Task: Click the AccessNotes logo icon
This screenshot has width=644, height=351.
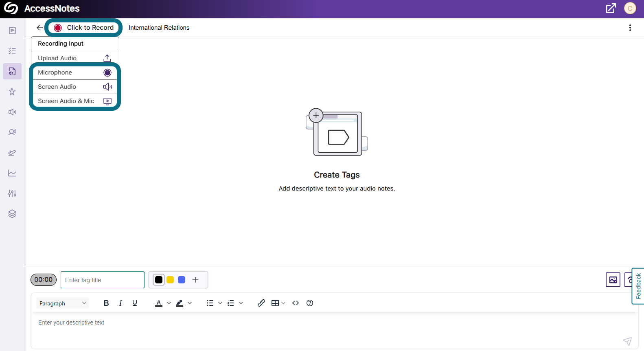Action: [x=11, y=8]
